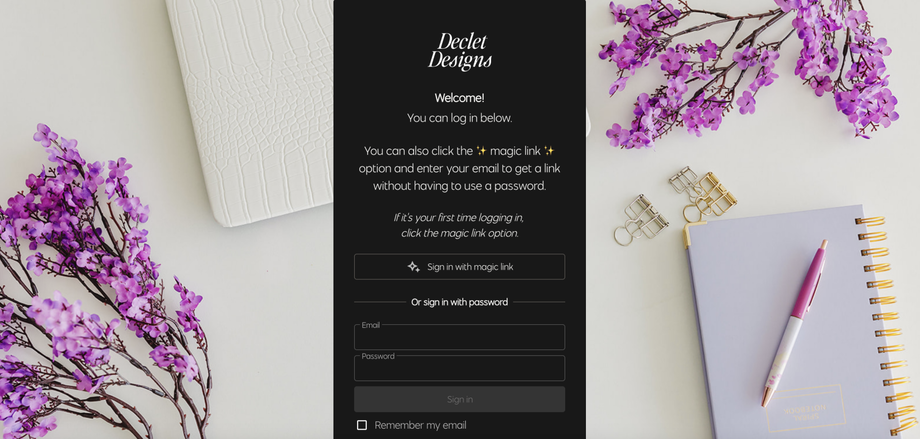Click the disabled Sign in button
The width and height of the screenshot is (920, 439).
[459, 399]
